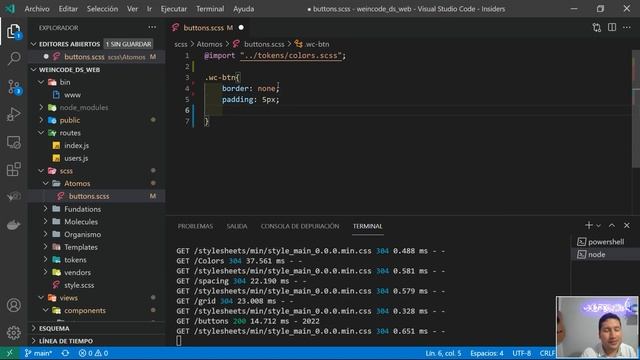Image resolution: width=640 pixels, height=360 pixels.
Task: Collapse the scss folder
Action: [x=41, y=171]
